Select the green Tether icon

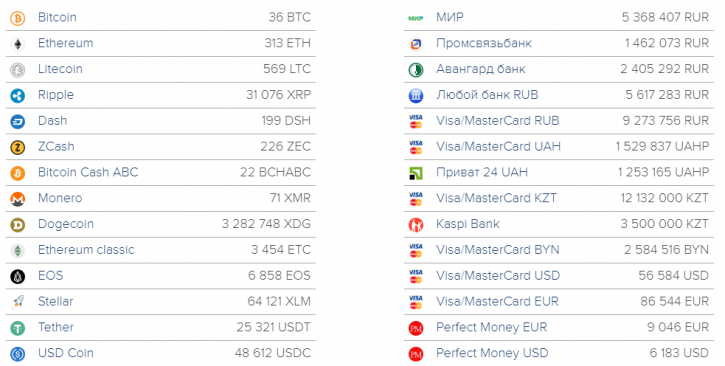[18, 329]
